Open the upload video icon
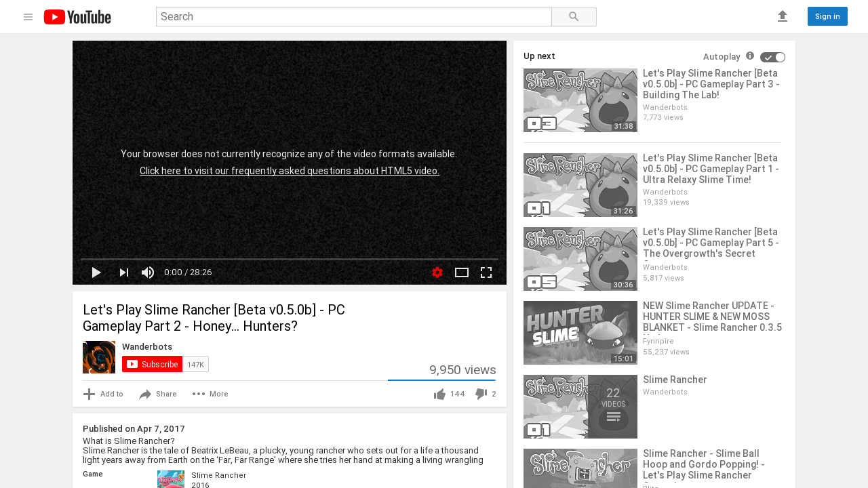868x488 pixels. tap(783, 16)
